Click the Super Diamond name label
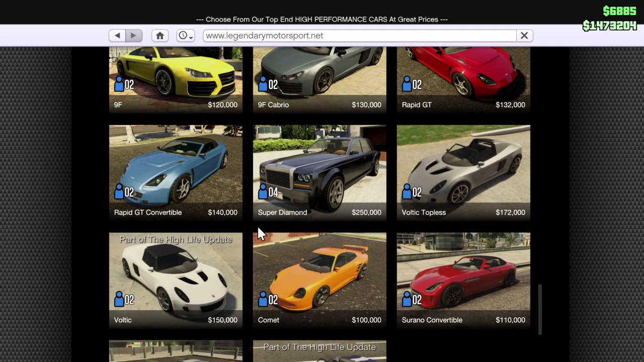Viewport: 644px width, 362px height. (x=282, y=212)
